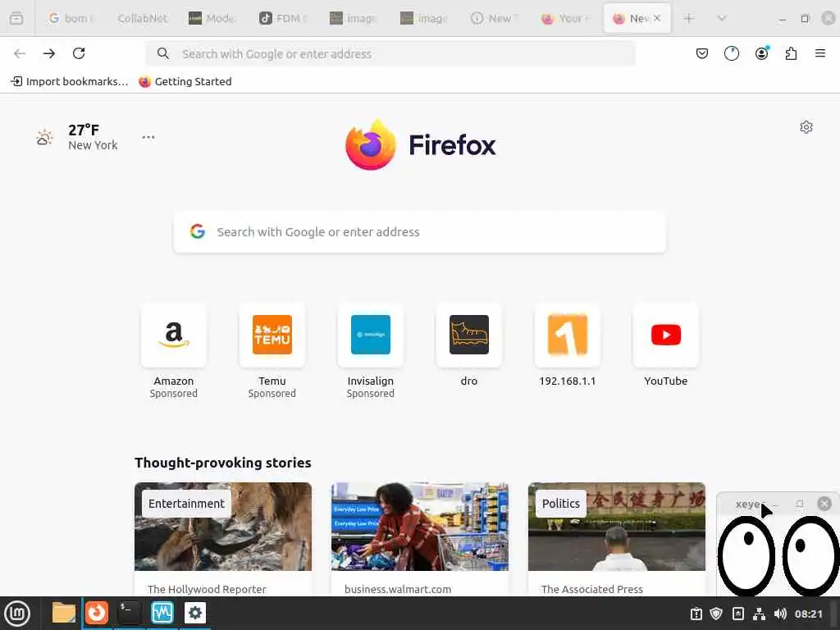Switch to the New tab with info icon
Viewport: 840px width, 630px height.
pyautogui.click(x=495, y=18)
